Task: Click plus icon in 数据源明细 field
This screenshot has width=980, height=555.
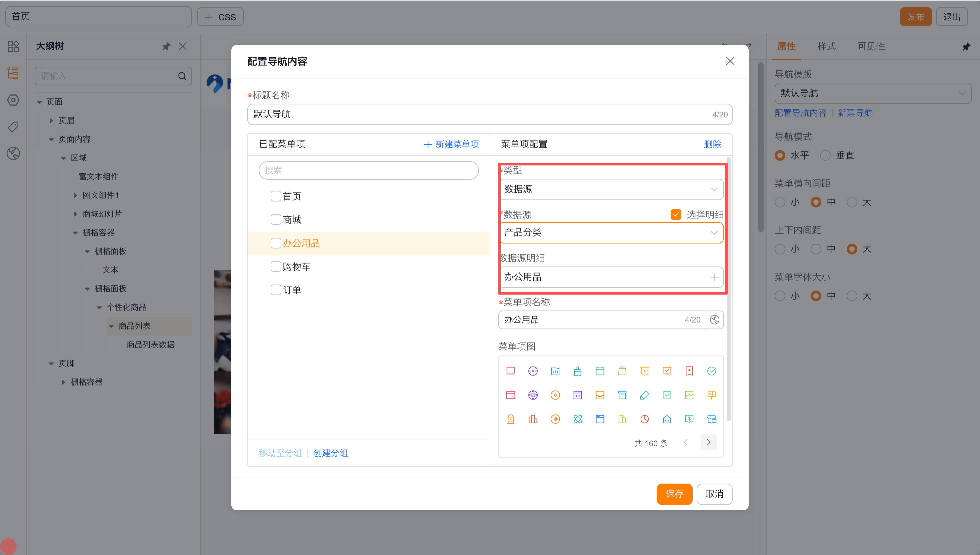Action: point(714,277)
